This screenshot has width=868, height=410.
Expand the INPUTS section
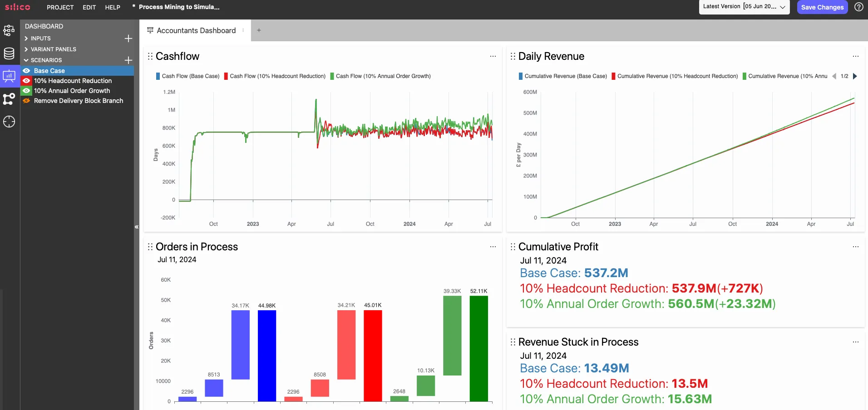point(26,39)
